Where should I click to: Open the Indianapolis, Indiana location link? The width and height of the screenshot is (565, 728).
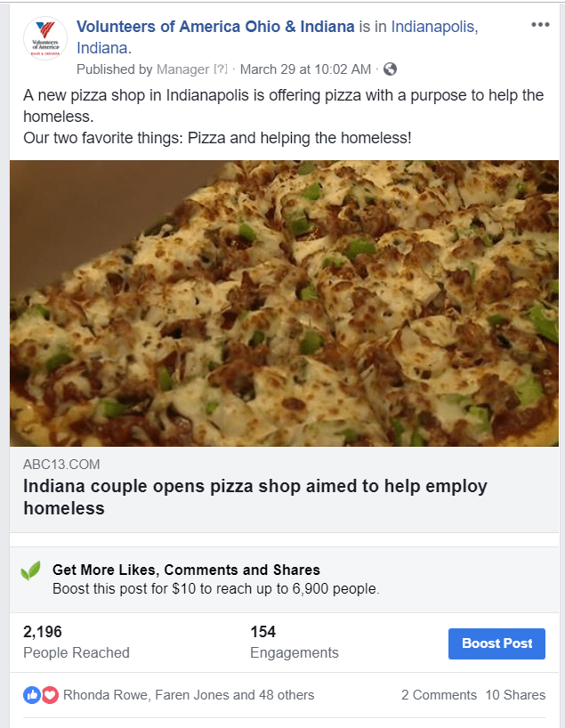(x=434, y=27)
